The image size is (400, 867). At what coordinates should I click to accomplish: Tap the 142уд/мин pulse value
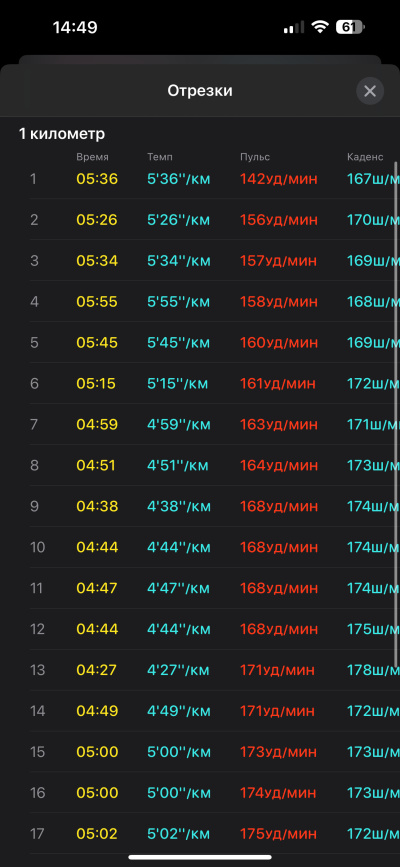[x=279, y=179]
